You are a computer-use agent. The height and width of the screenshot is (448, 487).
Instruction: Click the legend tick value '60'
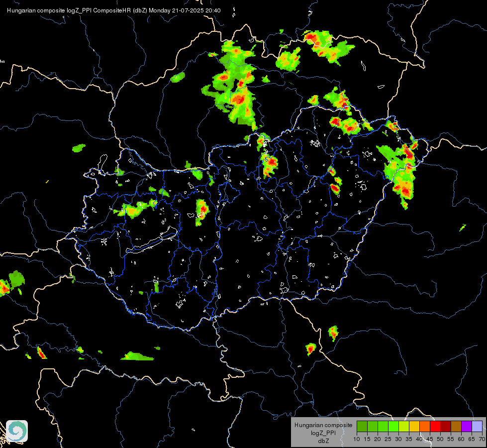(x=461, y=440)
